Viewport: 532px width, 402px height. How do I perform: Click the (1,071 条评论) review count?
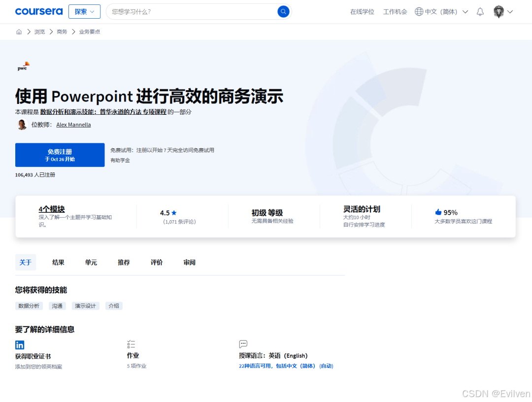click(179, 222)
